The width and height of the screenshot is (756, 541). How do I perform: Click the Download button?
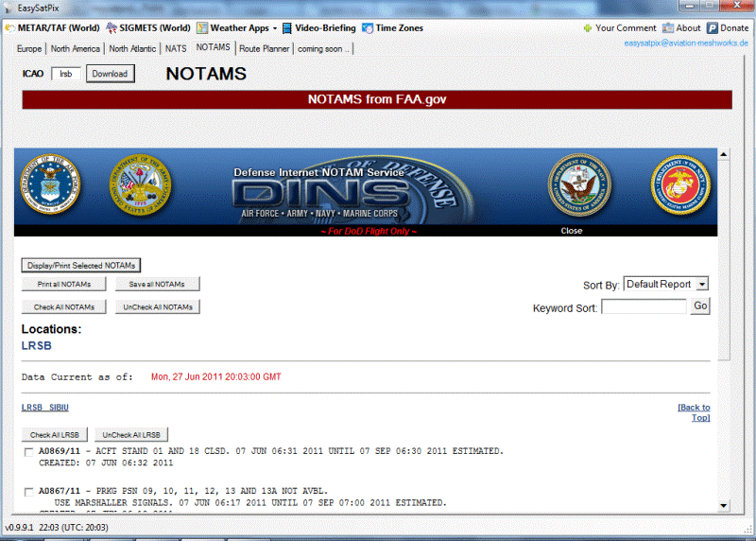coord(110,74)
